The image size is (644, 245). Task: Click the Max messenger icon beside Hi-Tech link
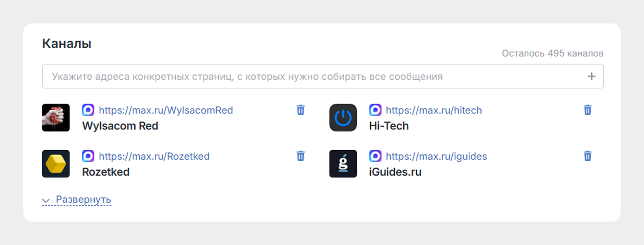click(376, 110)
